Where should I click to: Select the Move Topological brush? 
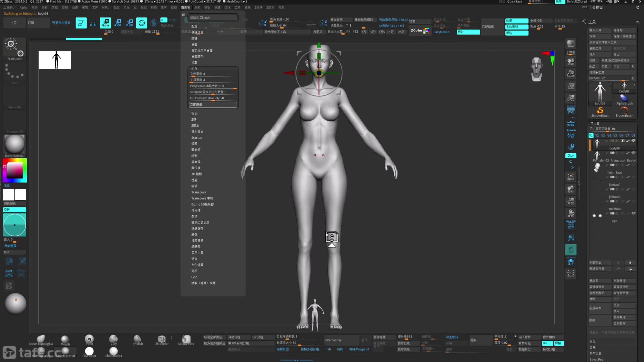pos(41,340)
